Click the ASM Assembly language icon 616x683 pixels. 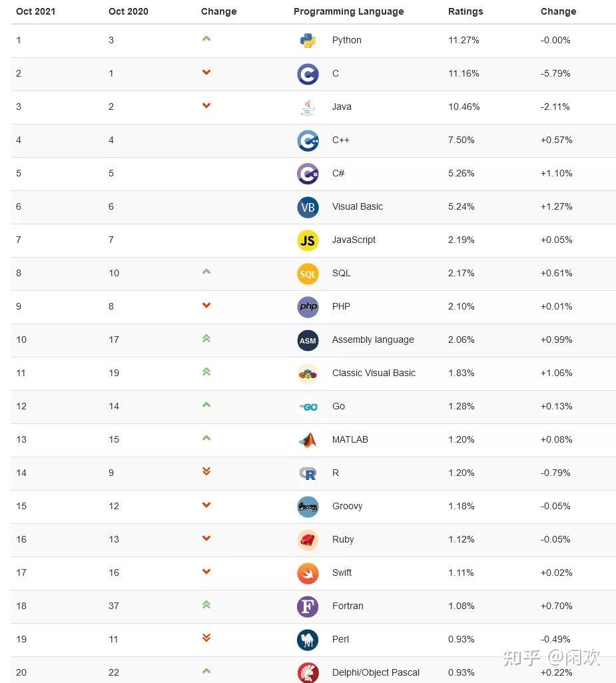pyautogui.click(x=308, y=340)
